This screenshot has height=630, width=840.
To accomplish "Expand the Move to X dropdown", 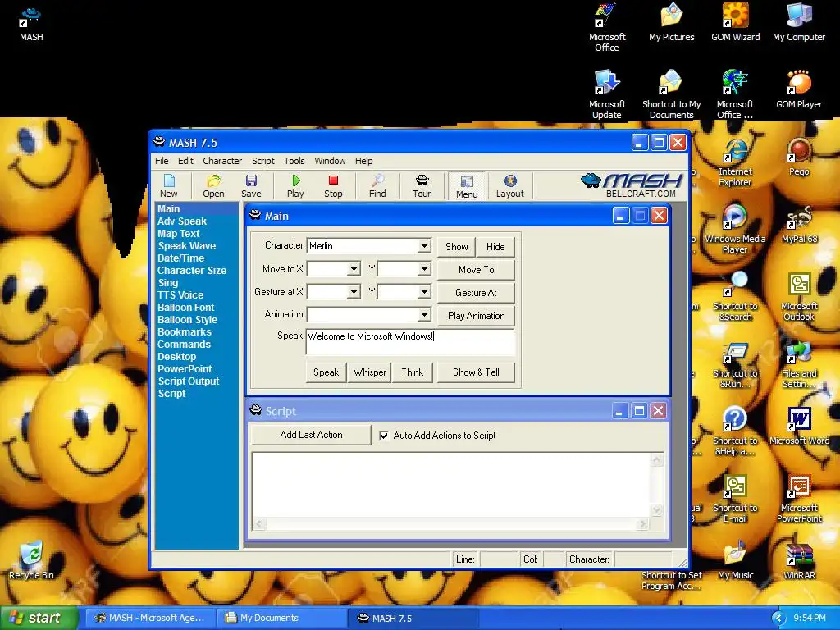I will [x=354, y=269].
